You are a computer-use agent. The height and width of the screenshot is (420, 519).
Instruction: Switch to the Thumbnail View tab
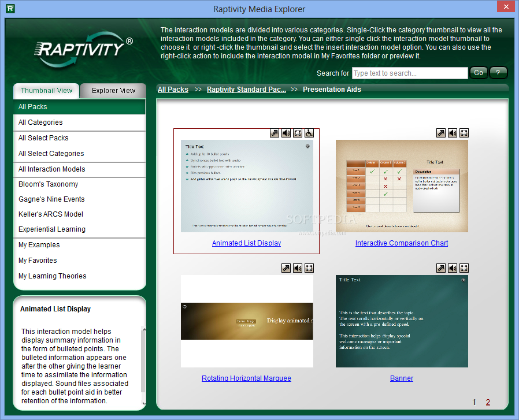pyautogui.click(x=46, y=91)
